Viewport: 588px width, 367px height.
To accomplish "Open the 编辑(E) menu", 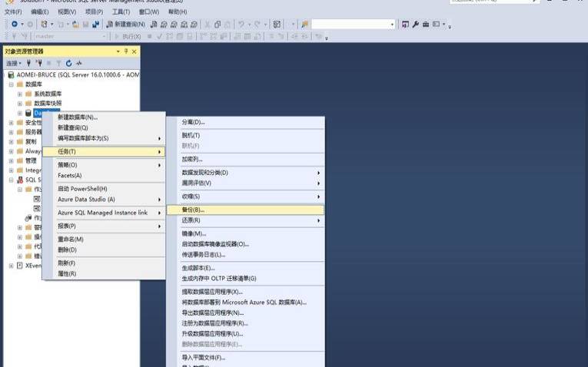I will [40, 12].
